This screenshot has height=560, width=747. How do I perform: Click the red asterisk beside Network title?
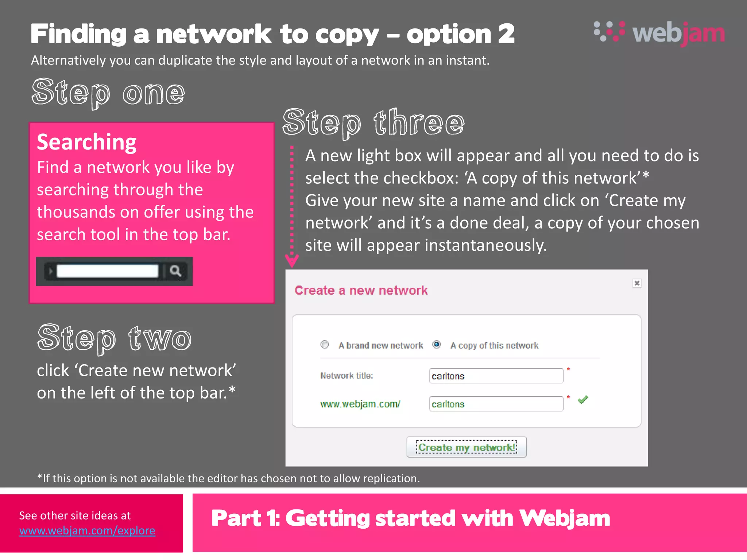pyautogui.click(x=568, y=370)
